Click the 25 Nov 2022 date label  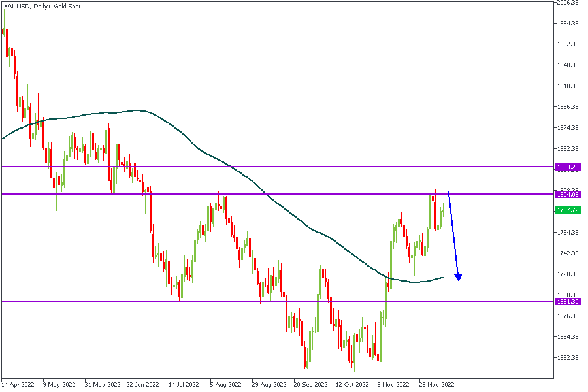pyautogui.click(x=435, y=385)
